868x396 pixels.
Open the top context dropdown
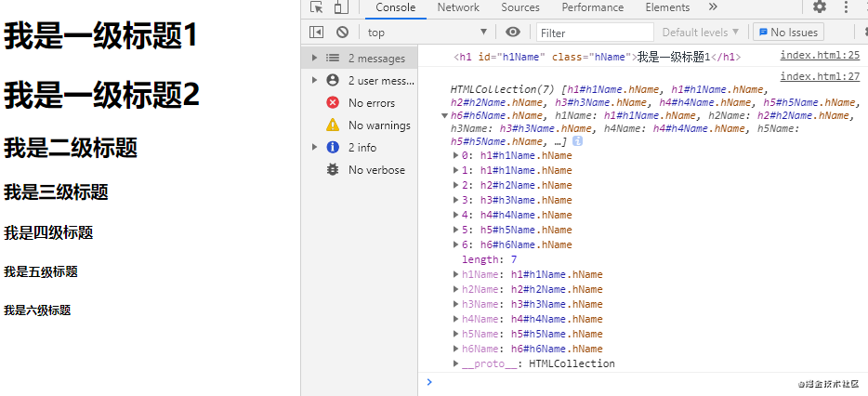[427, 33]
